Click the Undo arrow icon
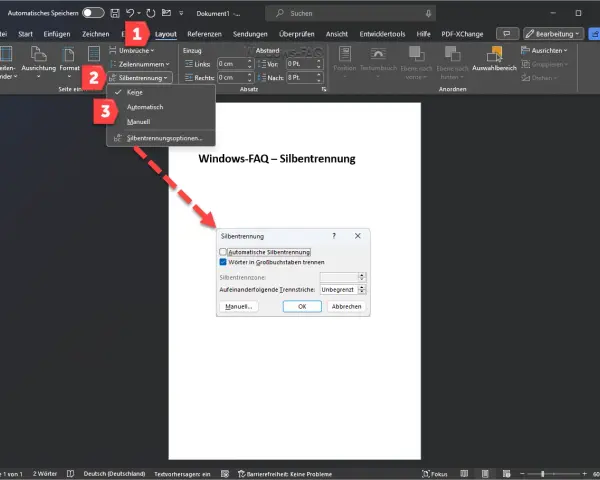 130,13
